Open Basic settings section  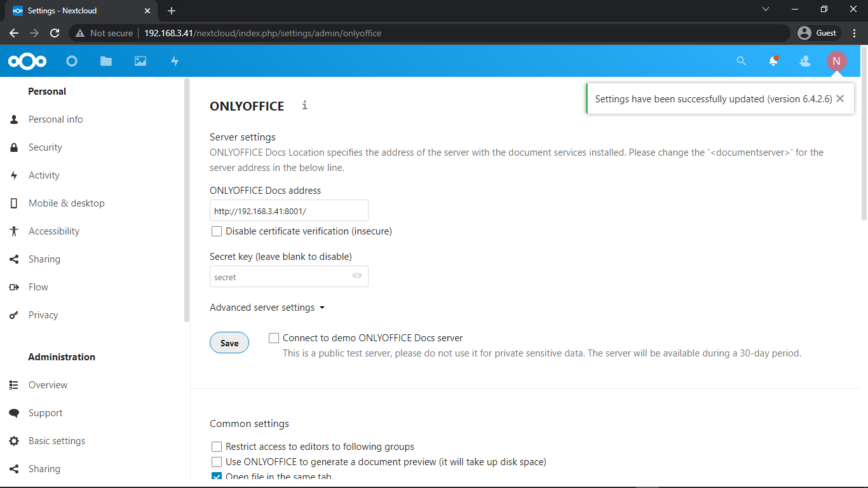(x=57, y=441)
